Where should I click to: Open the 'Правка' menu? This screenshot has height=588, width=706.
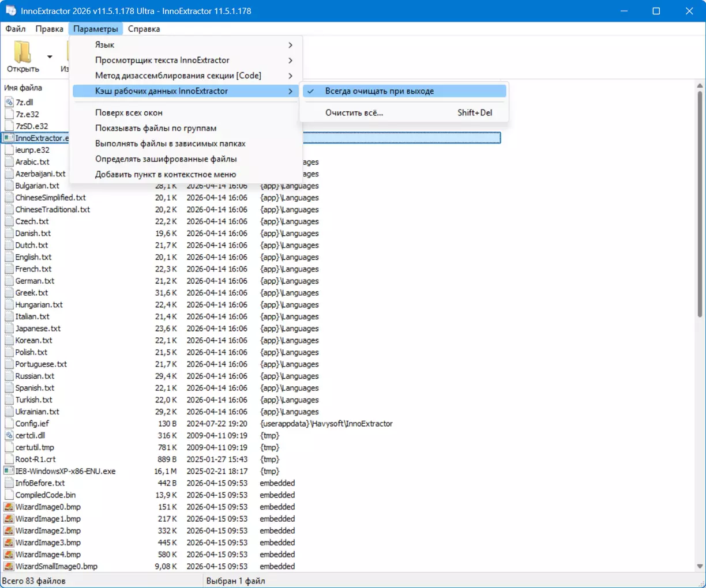(49, 29)
